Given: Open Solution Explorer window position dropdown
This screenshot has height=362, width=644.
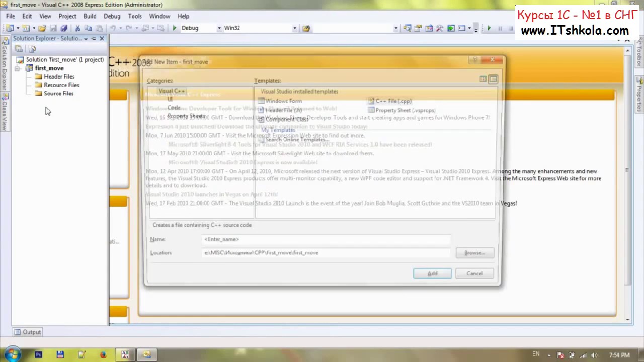Looking at the screenshot, I should tap(86, 39).
